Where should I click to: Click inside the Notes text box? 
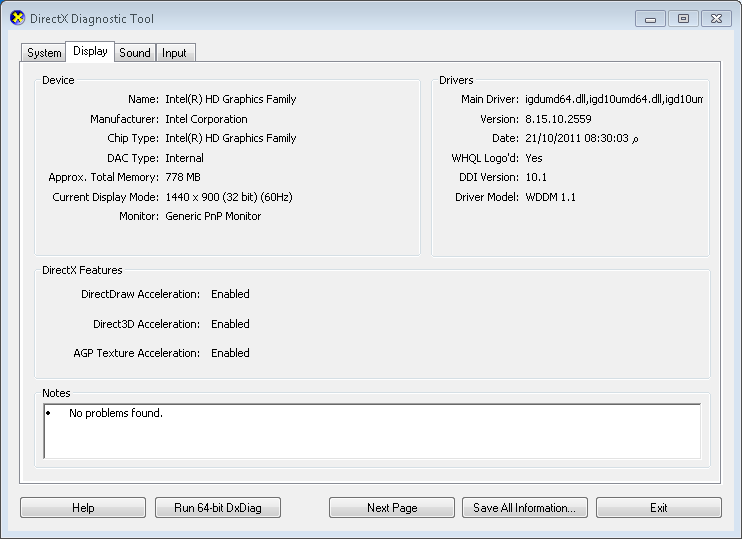click(372, 431)
